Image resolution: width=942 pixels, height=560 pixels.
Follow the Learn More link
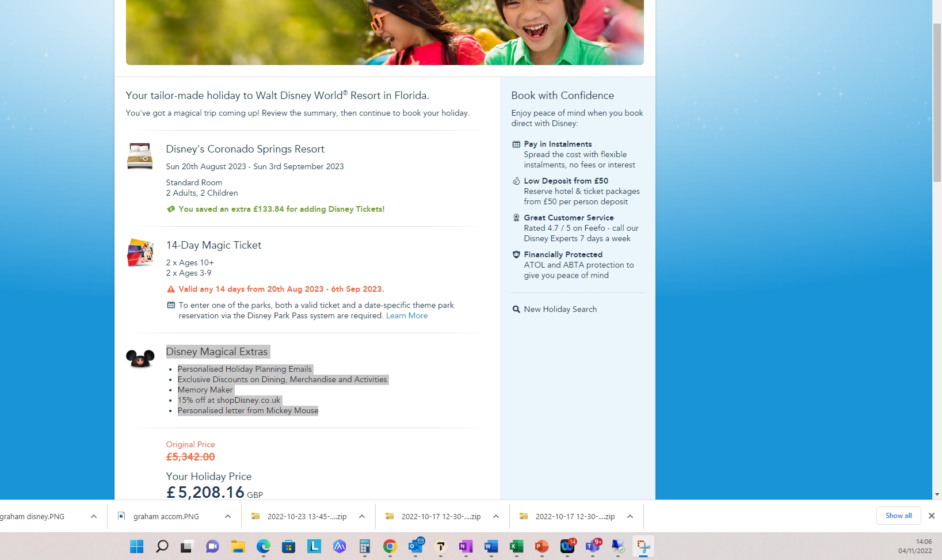(x=407, y=315)
